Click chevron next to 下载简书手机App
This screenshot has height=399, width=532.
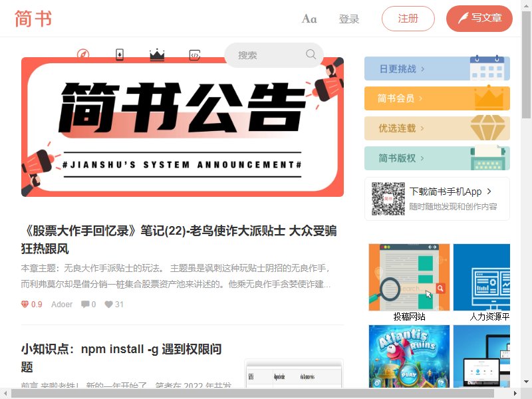[489, 192]
